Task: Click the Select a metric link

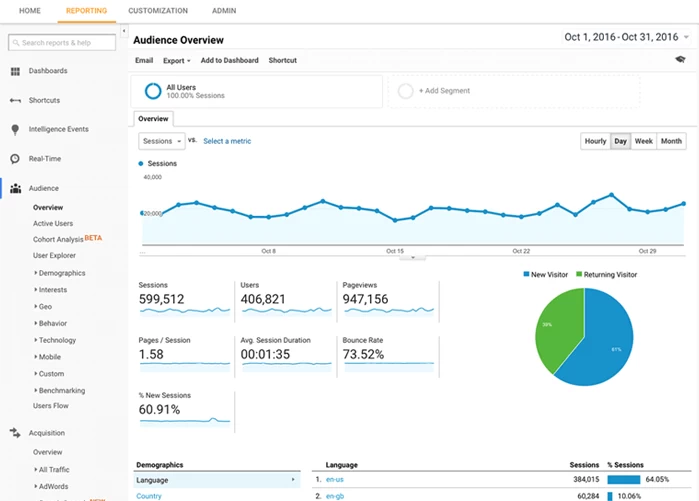Action: click(x=227, y=141)
